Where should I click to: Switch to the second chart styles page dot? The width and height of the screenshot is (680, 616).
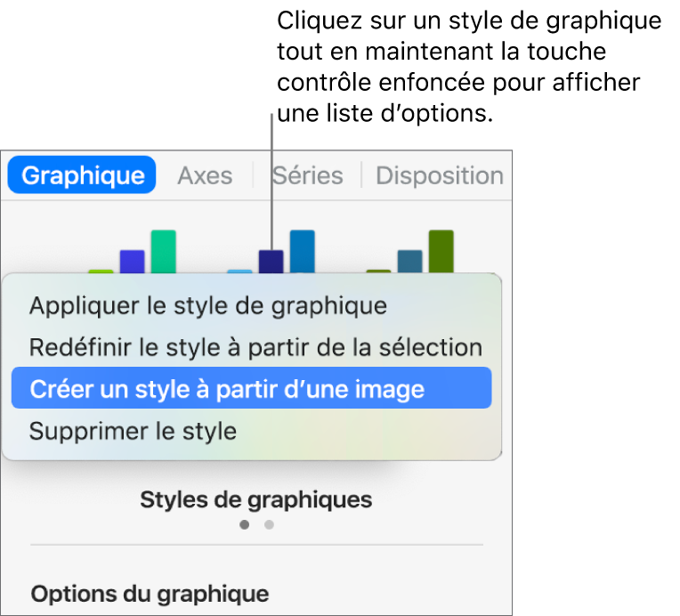point(269,525)
